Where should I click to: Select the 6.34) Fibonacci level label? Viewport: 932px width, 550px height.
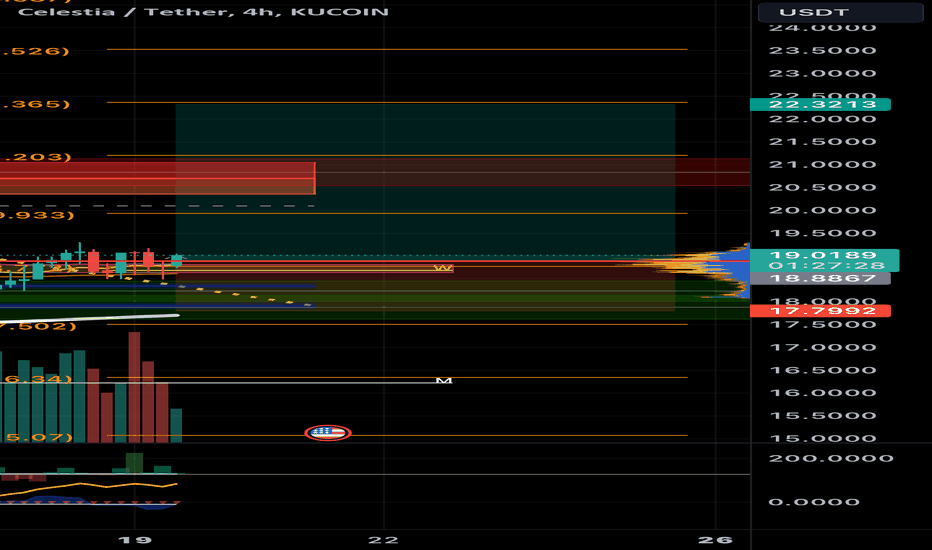coord(37,379)
